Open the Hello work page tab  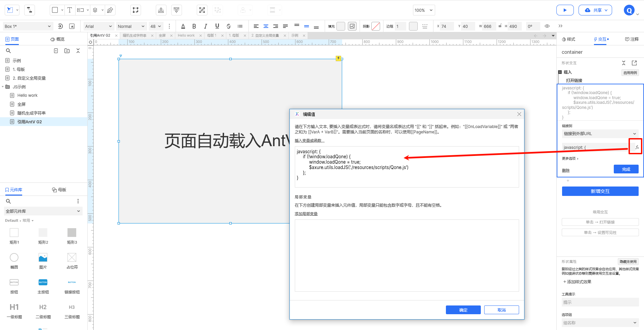point(186,36)
